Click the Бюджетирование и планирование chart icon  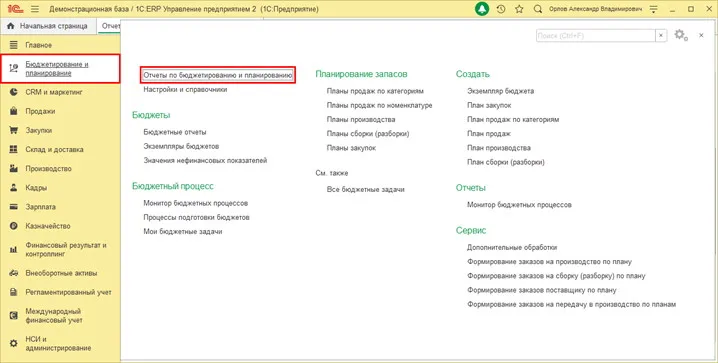coord(14,69)
